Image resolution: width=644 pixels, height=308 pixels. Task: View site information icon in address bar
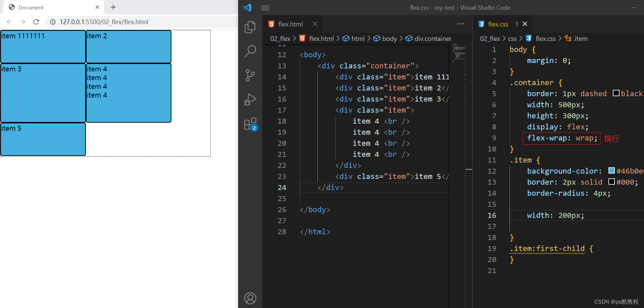(53, 22)
